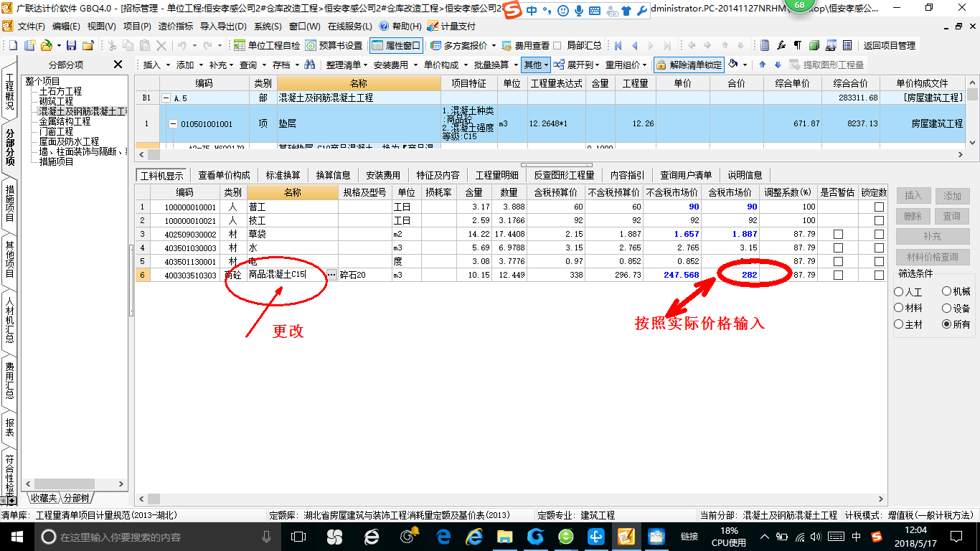The width and height of the screenshot is (980, 551).
Task: Open 单位工程自检 self-check tool
Action: [267, 45]
